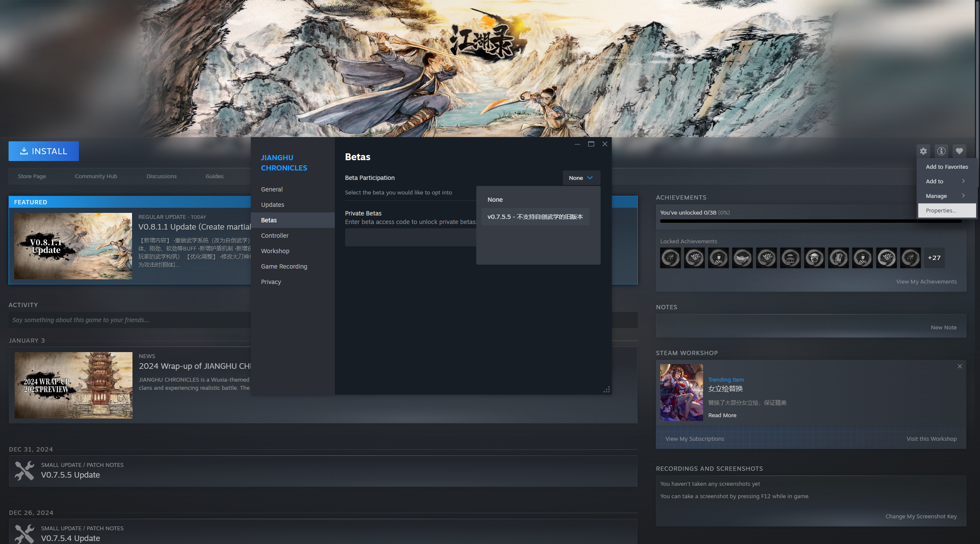Click the private beta access code field

(410, 237)
